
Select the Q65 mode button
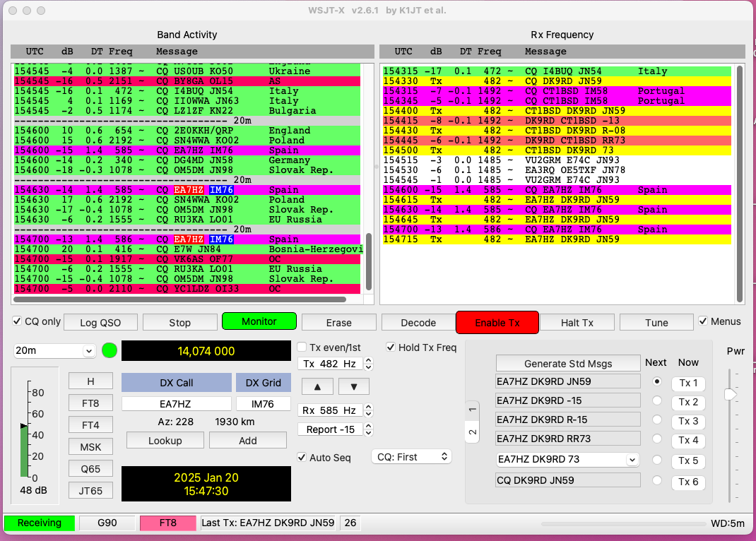(x=90, y=468)
